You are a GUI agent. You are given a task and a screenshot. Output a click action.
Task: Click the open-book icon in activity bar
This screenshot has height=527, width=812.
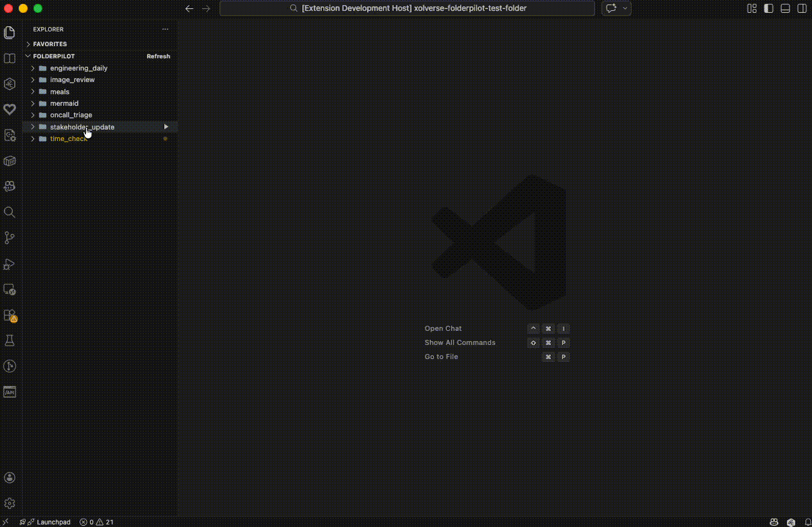point(10,58)
